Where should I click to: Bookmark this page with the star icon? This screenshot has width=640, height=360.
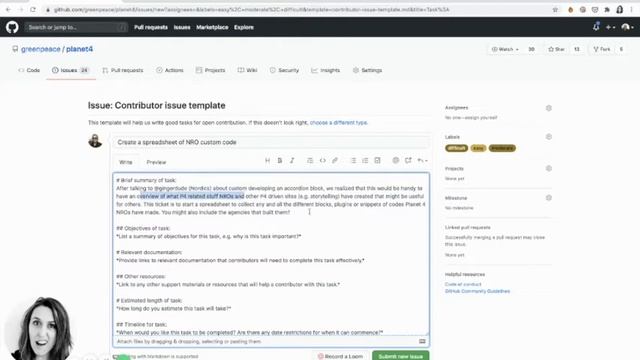tap(555, 9)
